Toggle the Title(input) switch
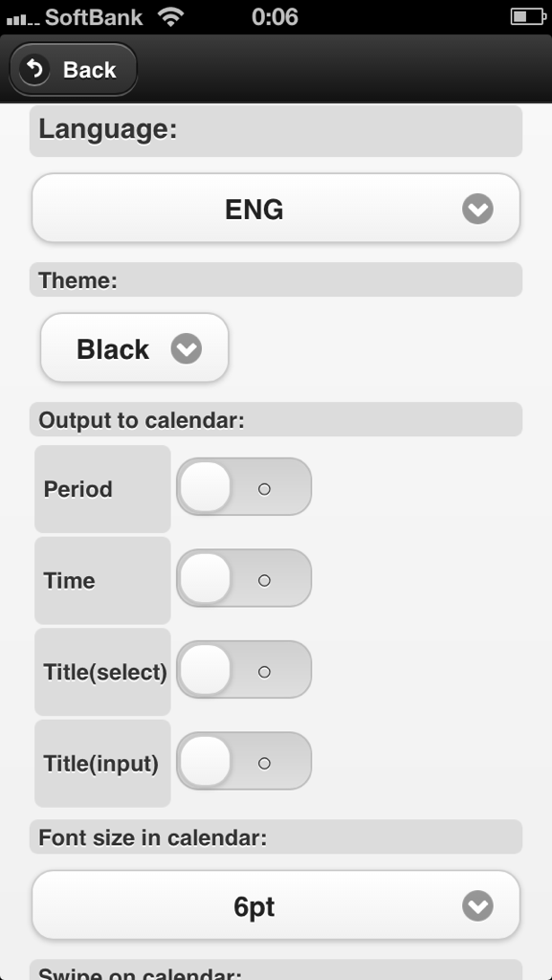Viewport: 552px width, 980px height. point(244,761)
